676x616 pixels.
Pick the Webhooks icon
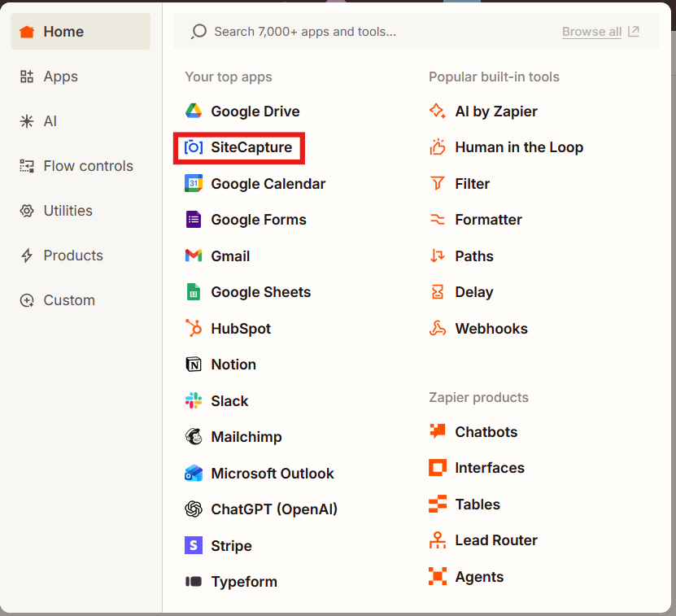(438, 329)
